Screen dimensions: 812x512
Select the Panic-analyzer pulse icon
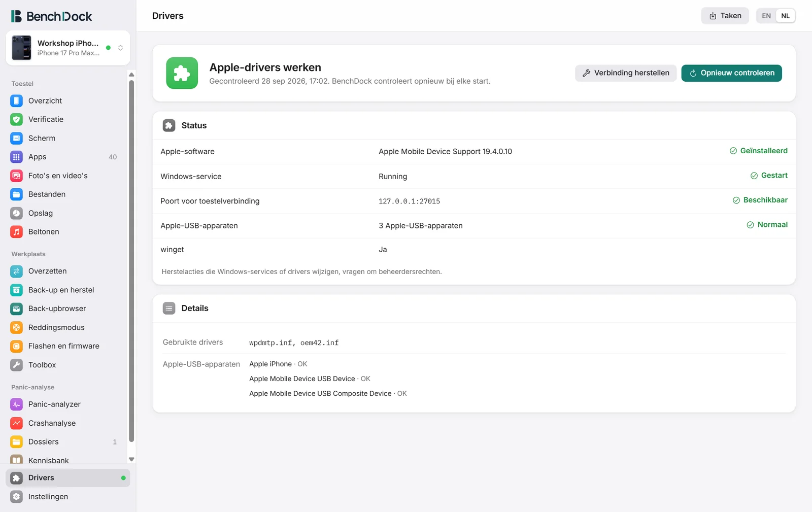pyautogui.click(x=16, y=404)
